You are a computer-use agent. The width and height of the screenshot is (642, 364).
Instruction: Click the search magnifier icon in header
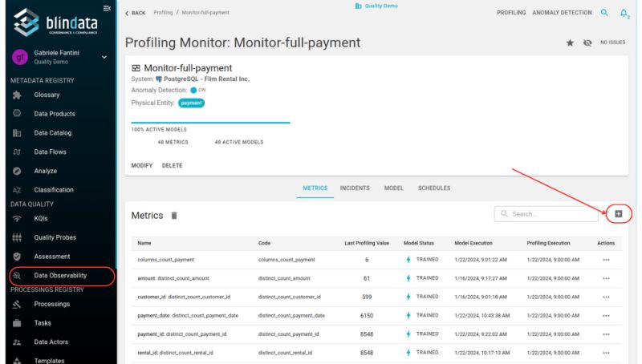604,13
